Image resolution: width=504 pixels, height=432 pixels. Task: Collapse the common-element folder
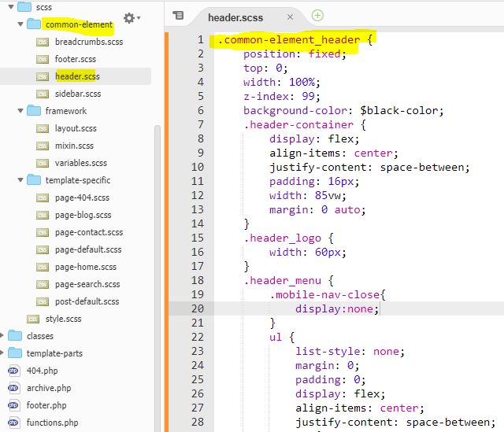pyautogui.click(x=20, y=24)
